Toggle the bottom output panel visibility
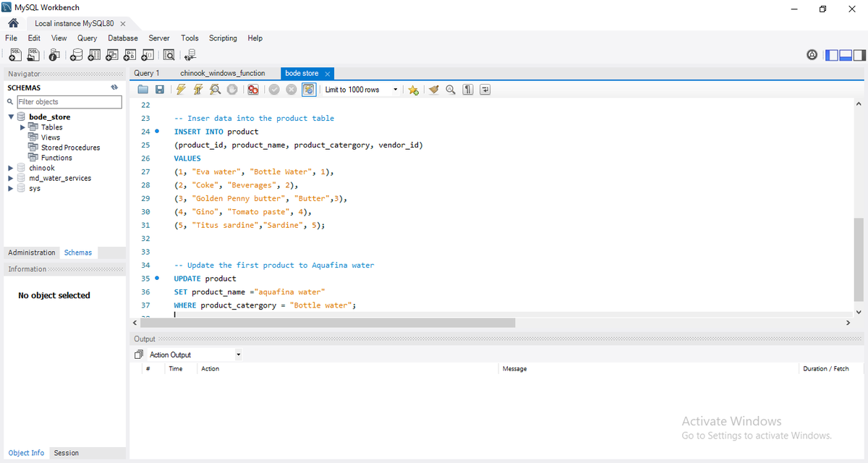 click(846, 55)
